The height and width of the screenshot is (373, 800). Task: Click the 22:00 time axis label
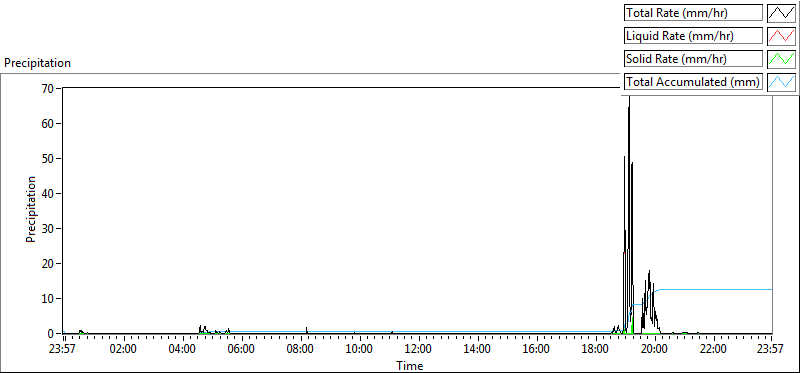click(714, 350)
